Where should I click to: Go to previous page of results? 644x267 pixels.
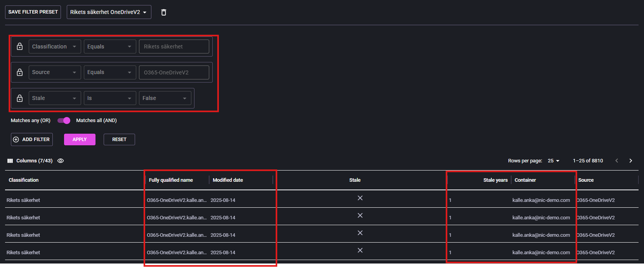point(616,161)
